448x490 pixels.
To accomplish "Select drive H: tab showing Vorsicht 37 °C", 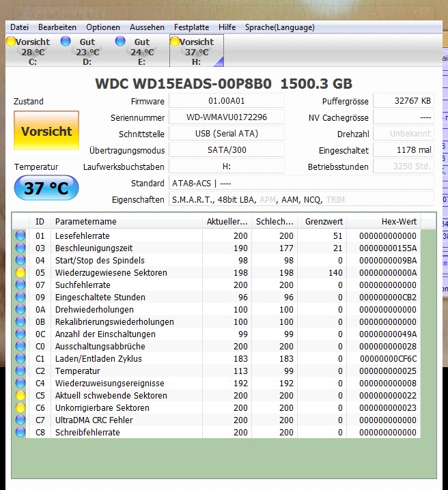I will coord(197,51).
